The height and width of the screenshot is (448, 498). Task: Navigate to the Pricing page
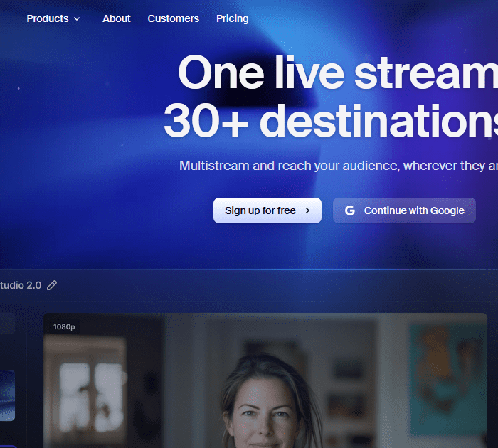(233, 18)
